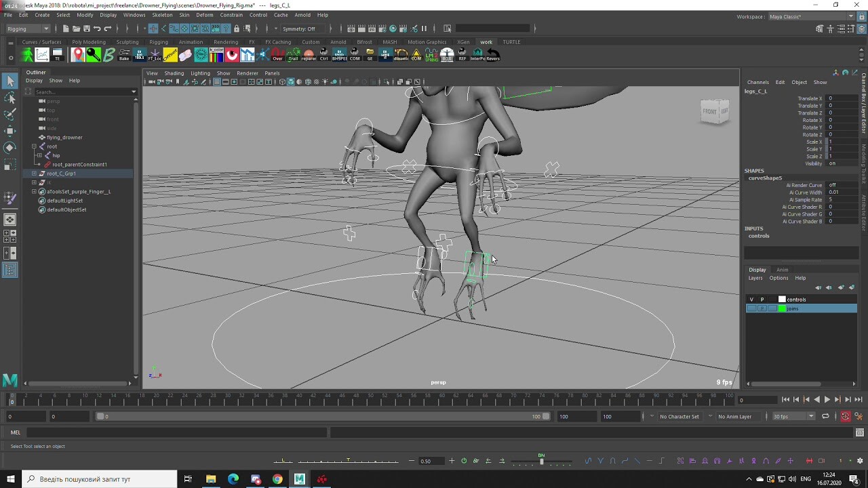Toggle the lock selection padlock icon
The image size is (868, 488).
pyautogui.click(x=237, y=28)
